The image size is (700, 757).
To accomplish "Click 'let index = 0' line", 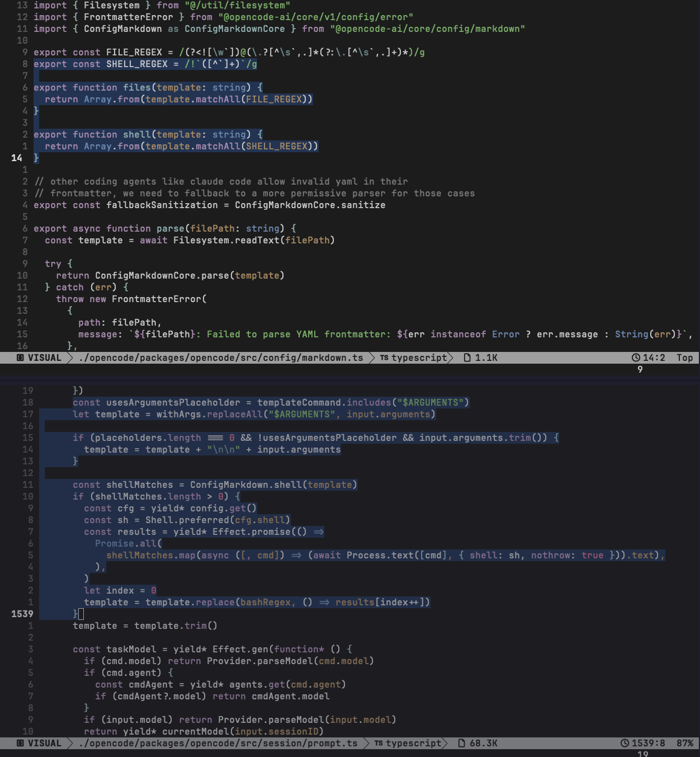I will tap(120, 590).
